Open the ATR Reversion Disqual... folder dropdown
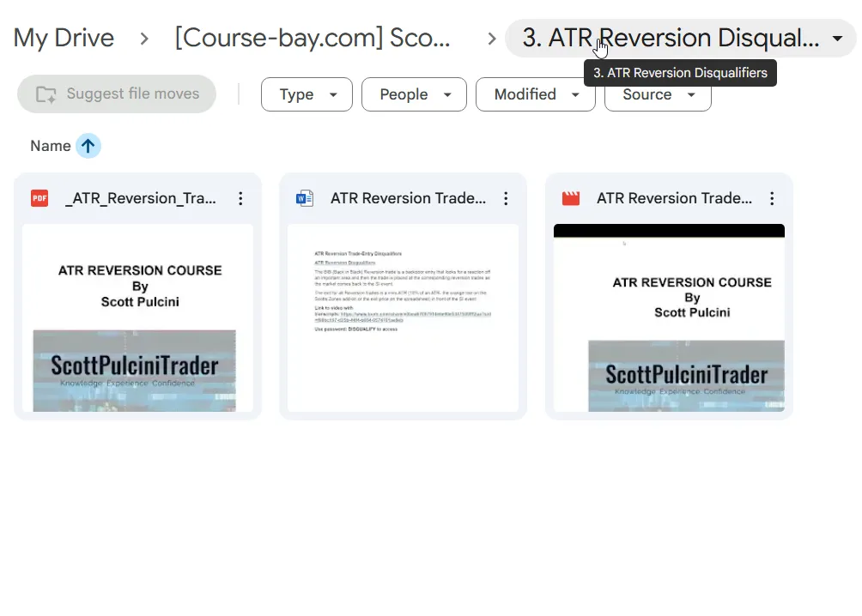The image size is (862, 616). pyautogui.click(x=680, y=38)
